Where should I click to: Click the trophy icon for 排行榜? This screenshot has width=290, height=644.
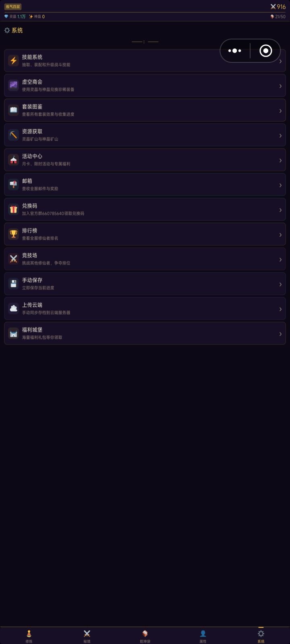click(14, 234)
